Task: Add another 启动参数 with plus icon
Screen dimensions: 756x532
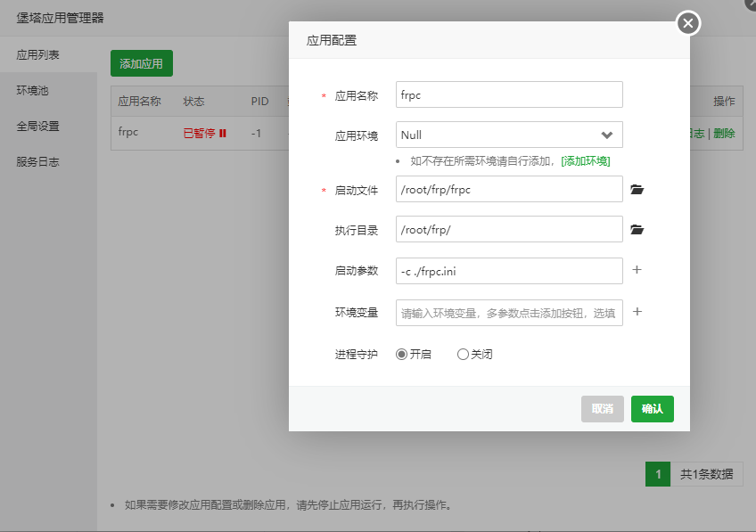Action: [x=637, y=270]
